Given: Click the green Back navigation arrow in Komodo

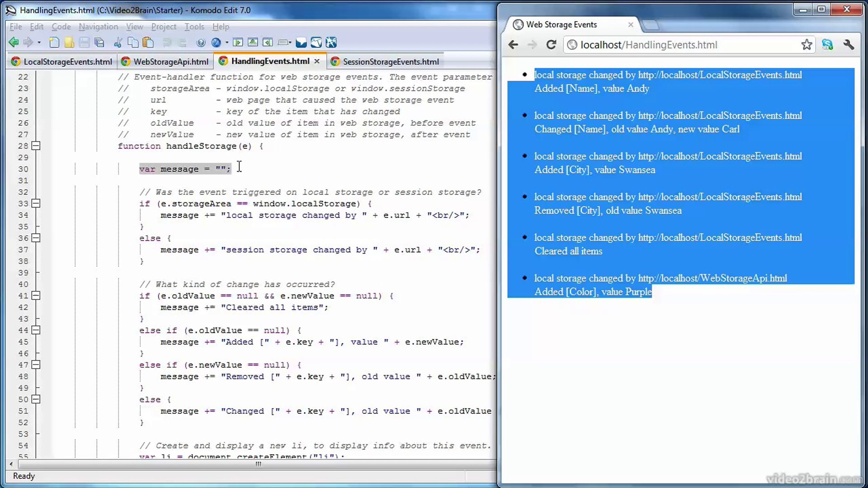Looking at the screenshot, I should (x=14, y=42).
